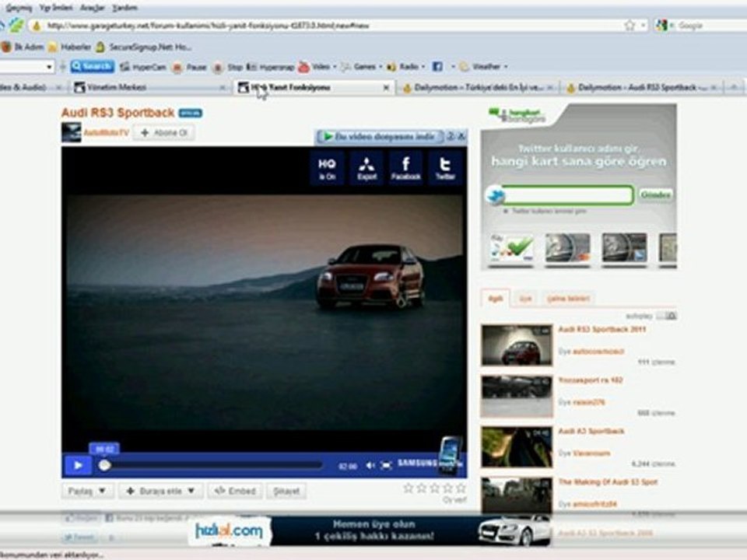The width and height of the screenshot is (747, 560).
Task: Click the Bu video dosyasını indir button
Action: (x=380, y=137)
